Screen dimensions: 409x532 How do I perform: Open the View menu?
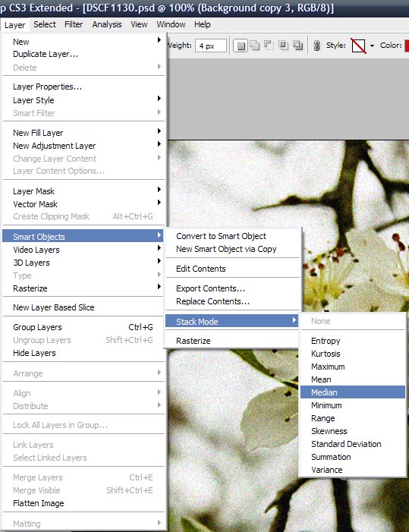pyautogui.click(x=139, y=24)
